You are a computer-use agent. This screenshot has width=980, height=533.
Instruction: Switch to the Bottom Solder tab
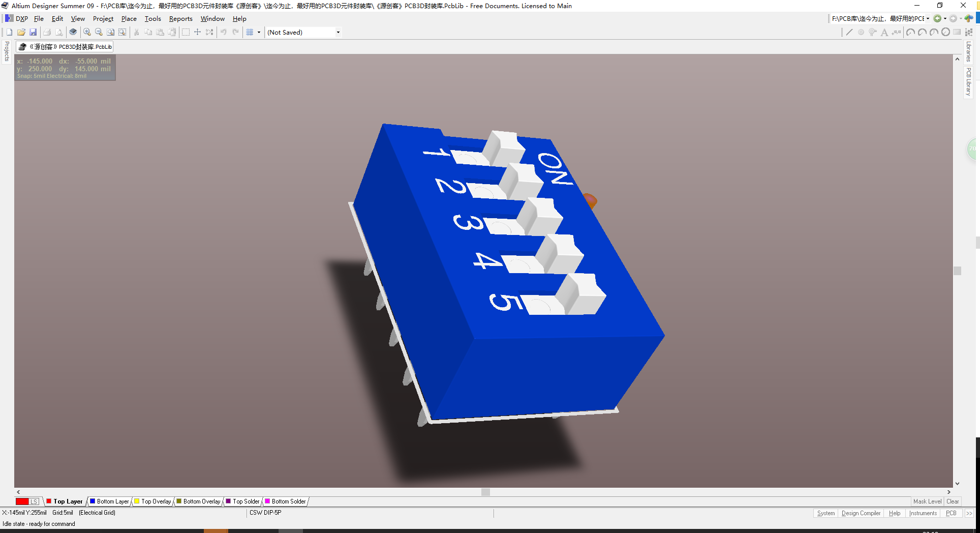tap(285, 501)
